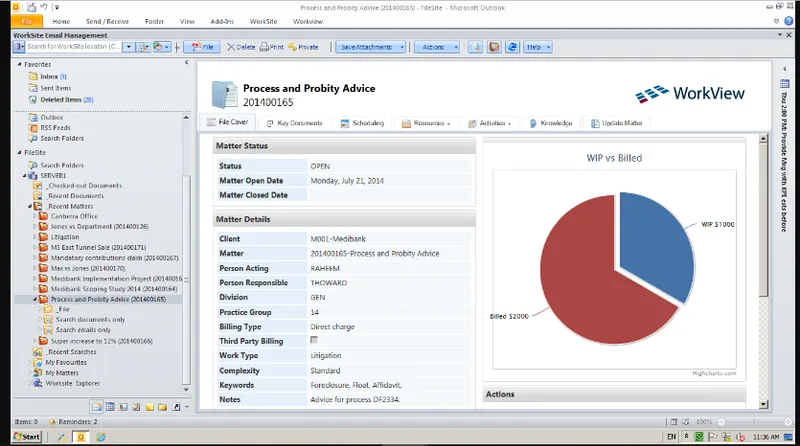Click the Windows Start button
The width and height of the screenshot is (800, 446).
27,437
